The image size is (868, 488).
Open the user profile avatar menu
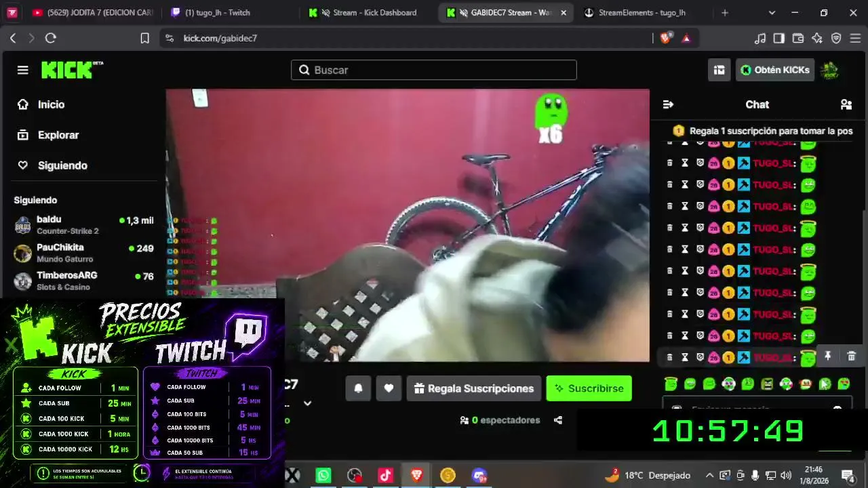[x=830, y=70]
